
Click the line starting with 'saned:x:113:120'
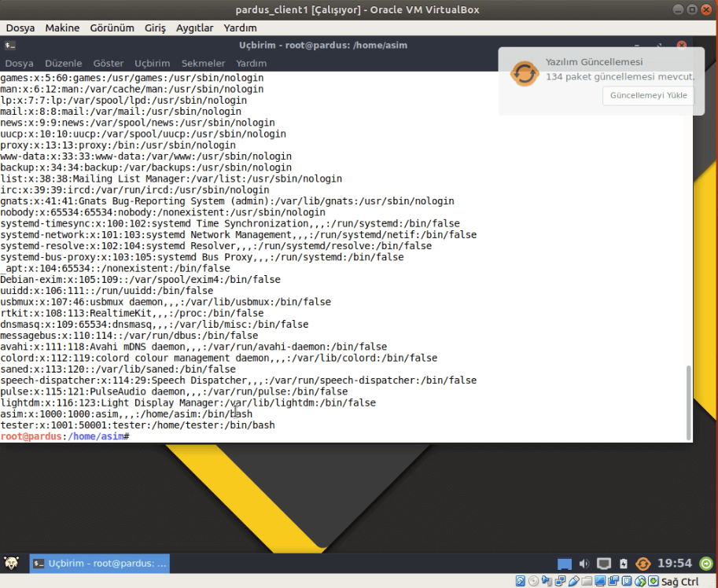pos(118,369)
